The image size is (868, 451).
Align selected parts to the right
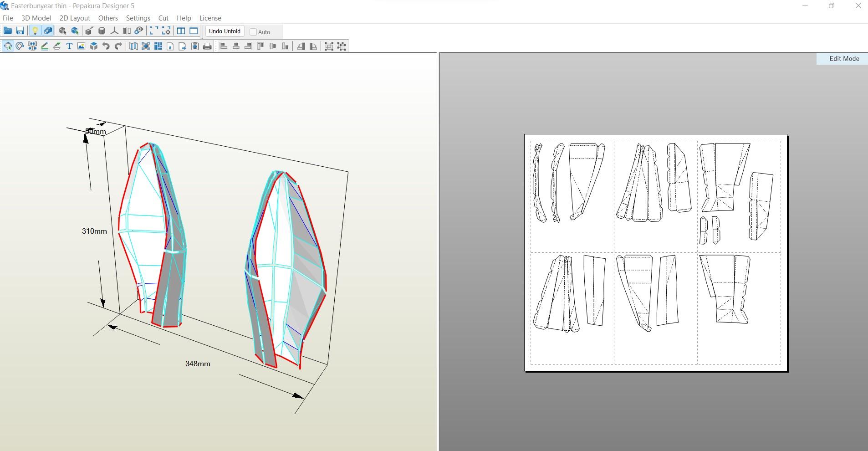click(x=248, y=46)
